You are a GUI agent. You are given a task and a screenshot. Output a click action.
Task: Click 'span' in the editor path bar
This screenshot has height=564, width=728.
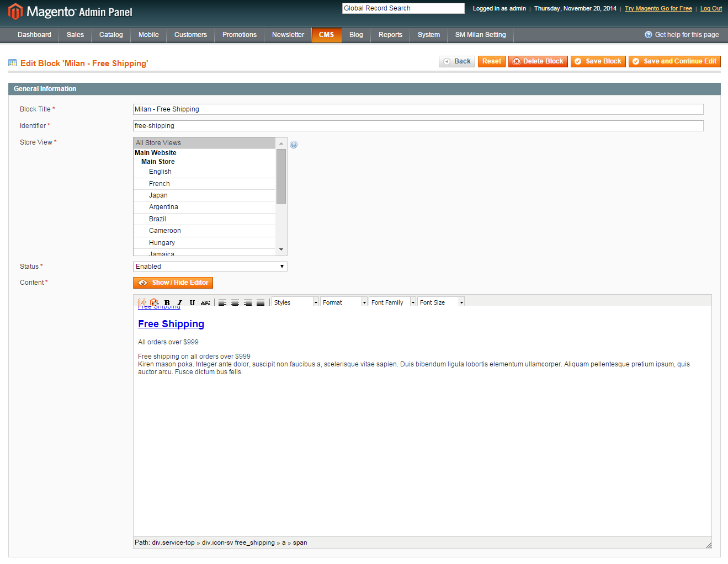300,542
